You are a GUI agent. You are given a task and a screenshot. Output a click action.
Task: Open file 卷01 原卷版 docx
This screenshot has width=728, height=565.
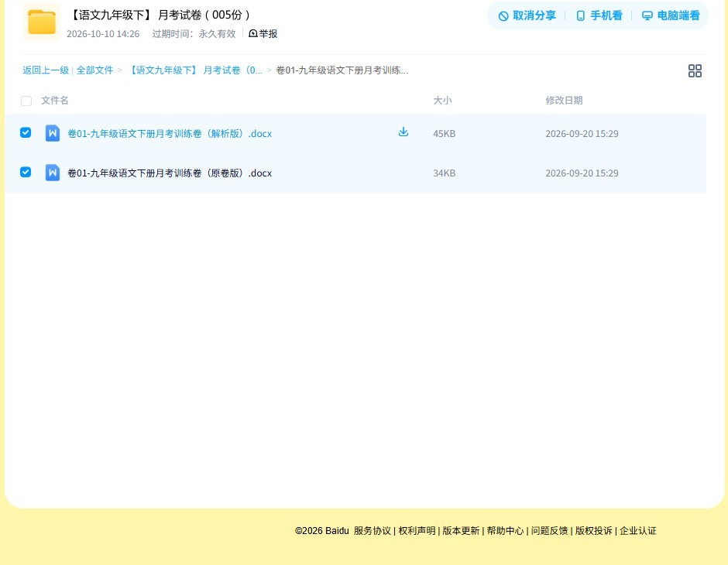170,173
